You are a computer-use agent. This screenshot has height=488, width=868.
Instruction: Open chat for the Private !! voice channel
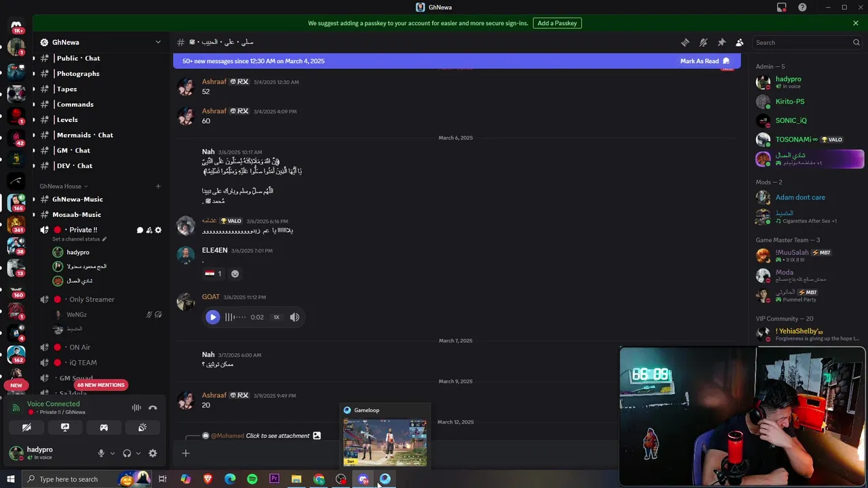pos(140,230)
